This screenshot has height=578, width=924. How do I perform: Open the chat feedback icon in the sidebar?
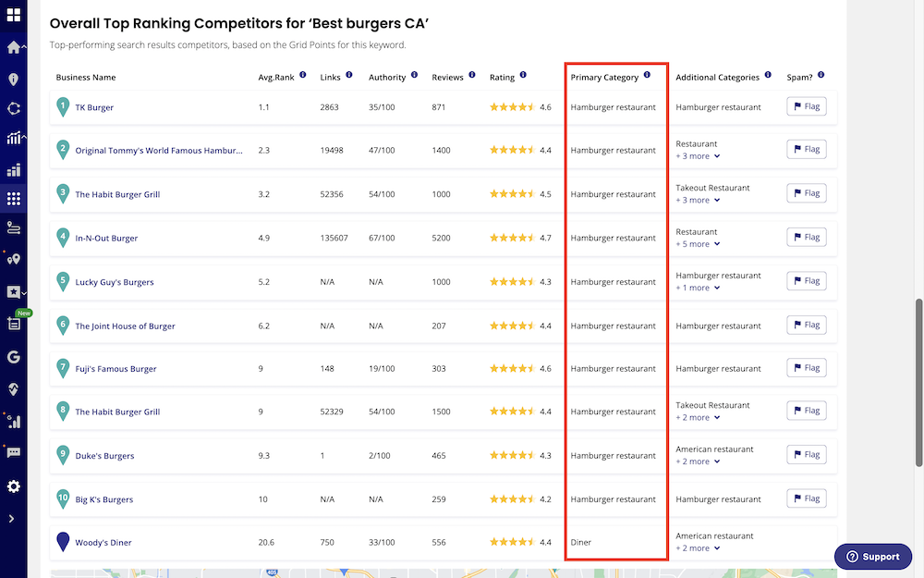[12, 453]
